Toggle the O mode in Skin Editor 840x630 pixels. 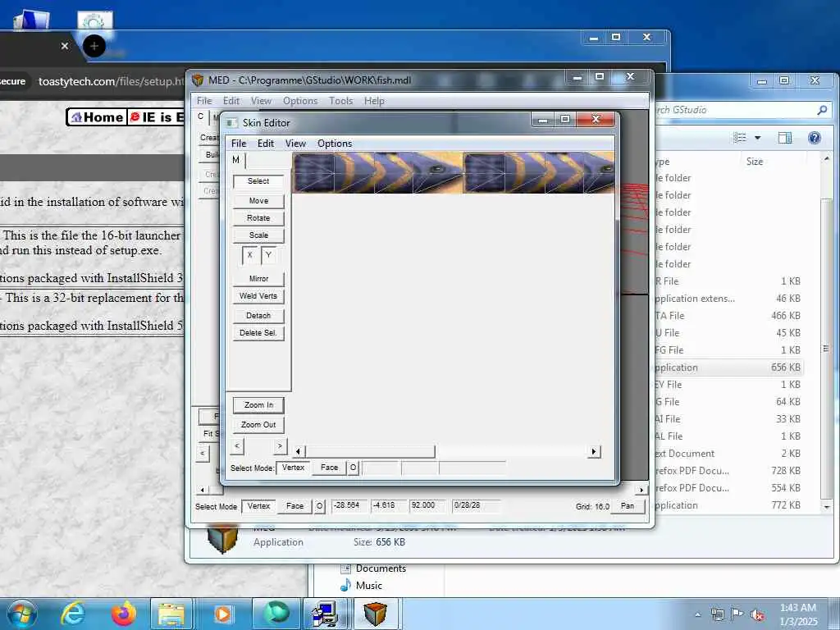(353, 468)
